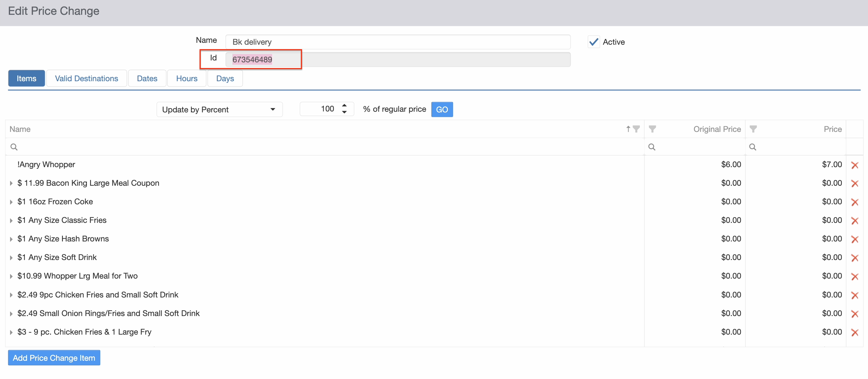Decrease percent value with down arrow

coord(344,112)
